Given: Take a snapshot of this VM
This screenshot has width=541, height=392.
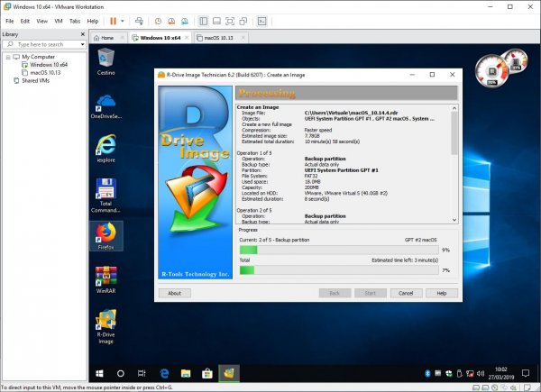Looking at the screenshot, I should click(158, 20).
